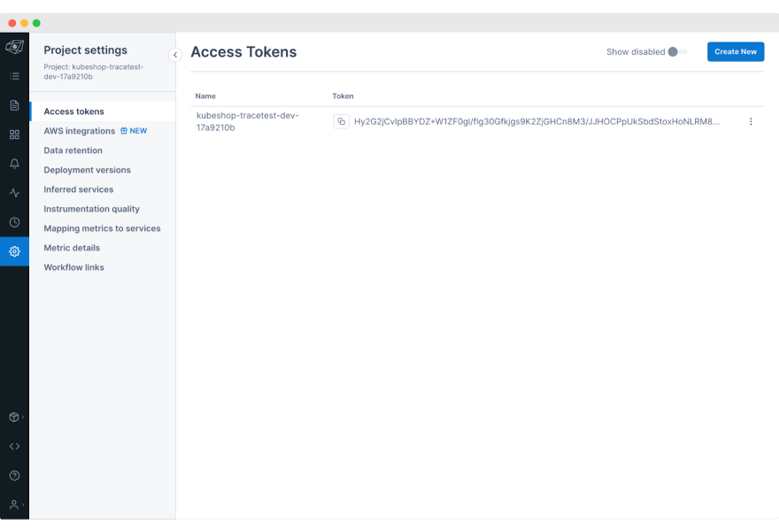
Task: Click the red close window button
Action: [x=12, y=23]
